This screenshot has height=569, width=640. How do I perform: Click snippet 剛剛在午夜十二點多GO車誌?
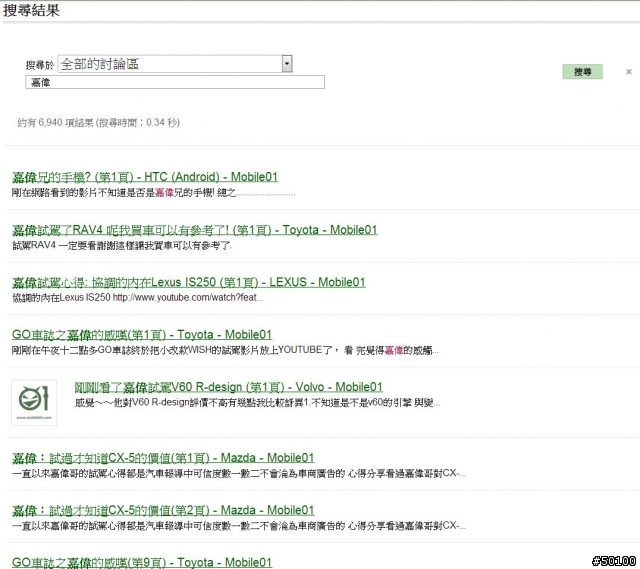click(x=225, y=350)
